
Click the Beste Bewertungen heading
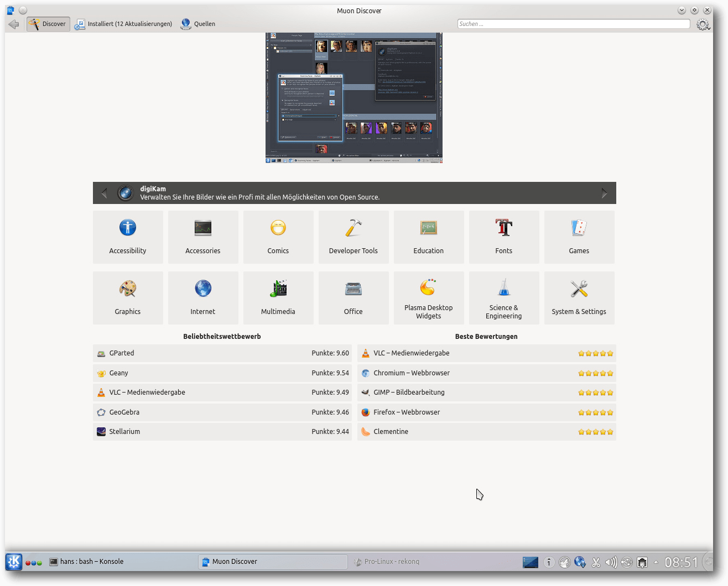[x=486, y=336]
